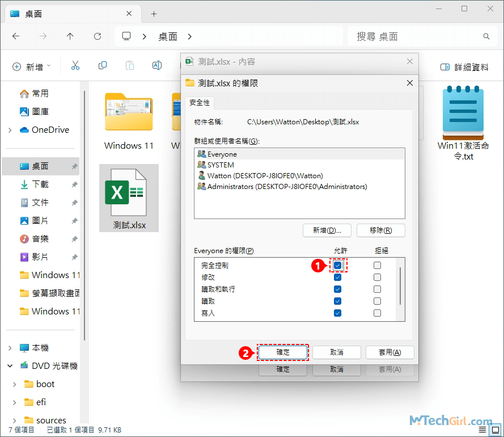Click the Cut scissors icon in toolbar
Screen dimensions: 504x437
pyautogui.click(x=75, y=66)
